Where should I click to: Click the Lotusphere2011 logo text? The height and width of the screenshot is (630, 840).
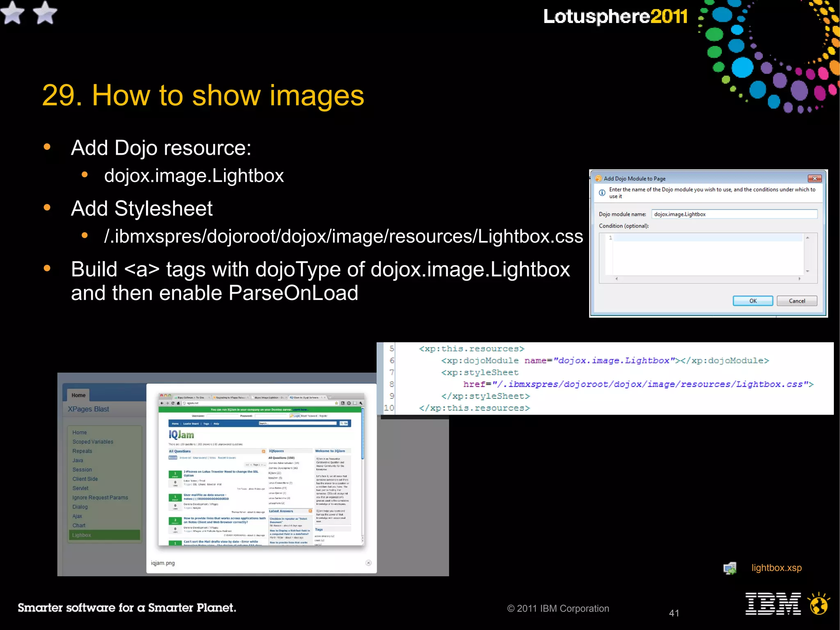coord(615,16)
